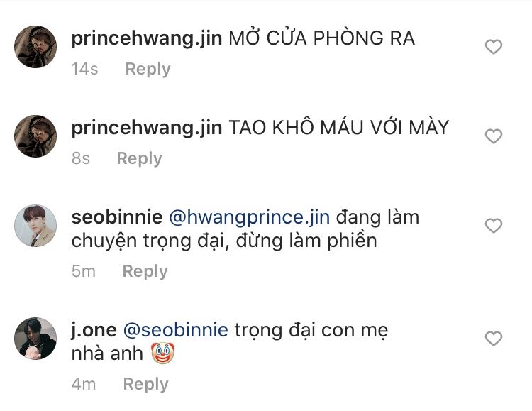Image resolution: width=532 pixels, height=411 pixels.
Task: Open avatar beside "TAO KHÔ MÁU VỚI MÀY"
Action: pos(35,136)
